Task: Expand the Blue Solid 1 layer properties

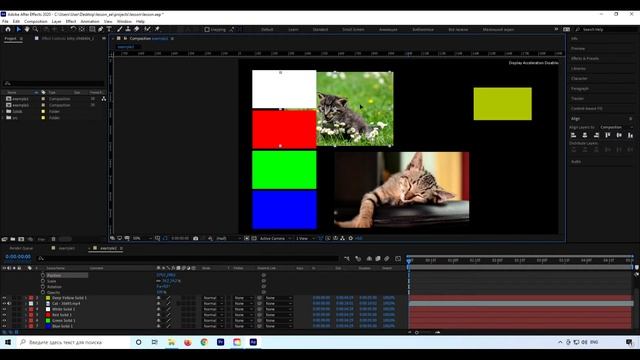Action: coord(26,326)
